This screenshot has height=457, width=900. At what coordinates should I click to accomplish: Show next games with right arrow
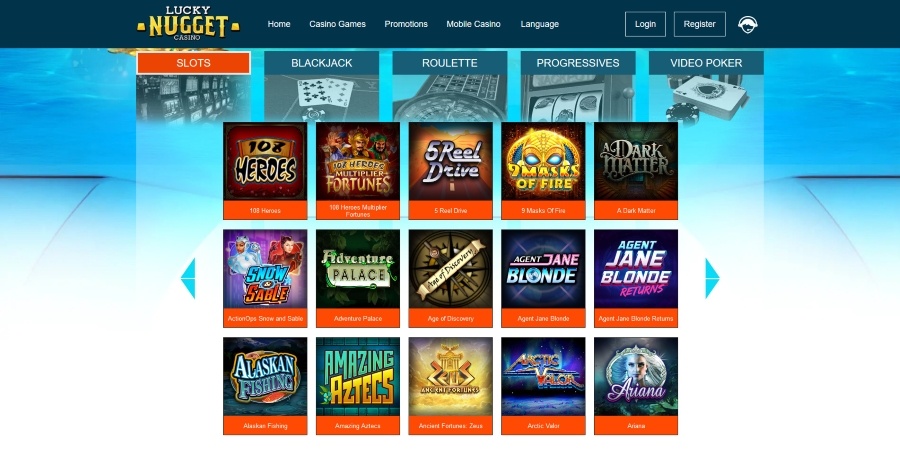(712, 278)
